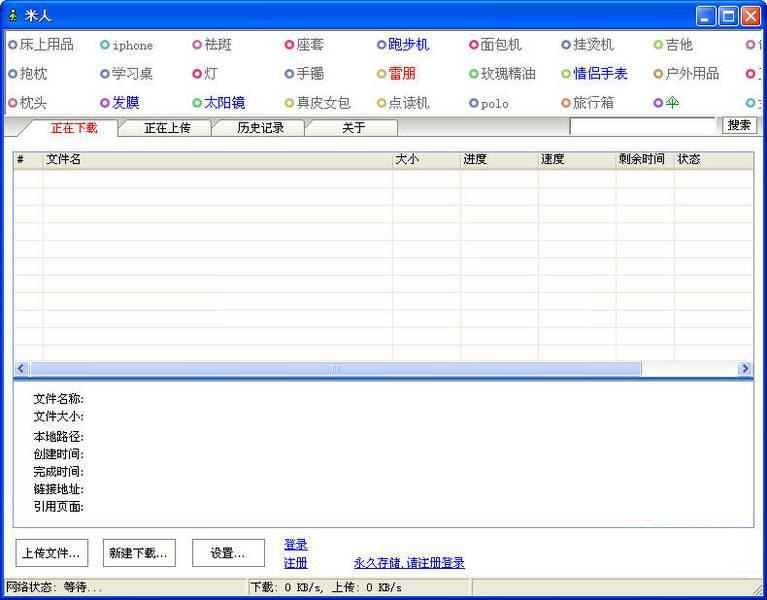Click the 新建下载... button
This screenshot has height=600, width=767.
pyautogui.click(x=139, y=553)
